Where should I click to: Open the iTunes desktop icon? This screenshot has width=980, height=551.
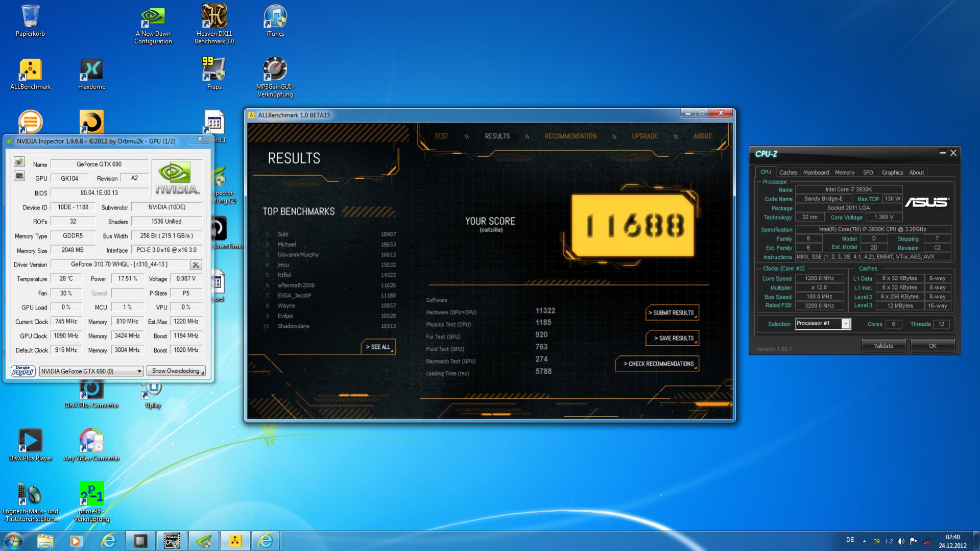tap(275, 20)
